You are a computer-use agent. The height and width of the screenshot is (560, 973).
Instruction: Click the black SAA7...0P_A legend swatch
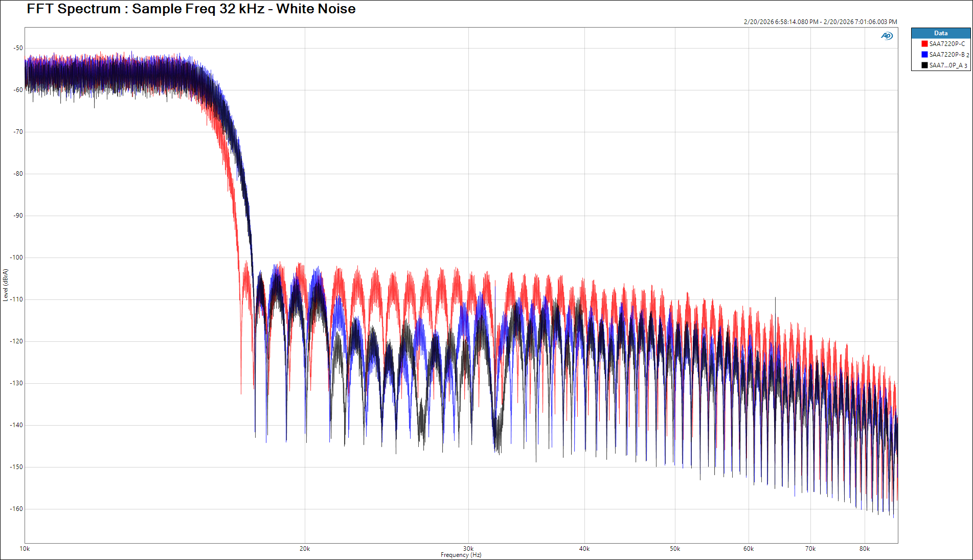[x=924, y=65]
